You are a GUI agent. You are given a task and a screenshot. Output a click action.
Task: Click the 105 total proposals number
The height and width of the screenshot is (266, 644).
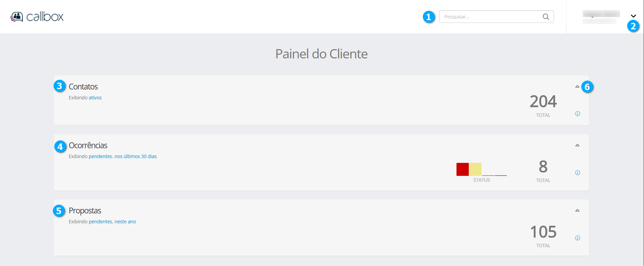click(543, 232)
